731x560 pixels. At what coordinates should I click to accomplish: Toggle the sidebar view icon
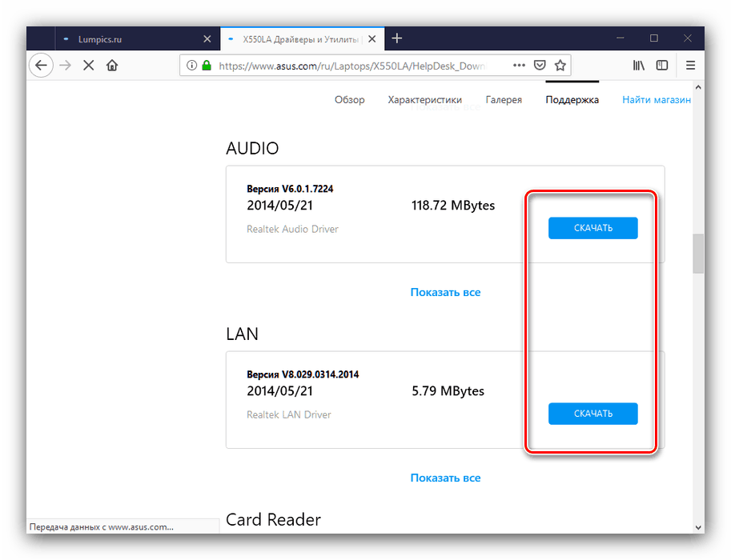(662, 66)
